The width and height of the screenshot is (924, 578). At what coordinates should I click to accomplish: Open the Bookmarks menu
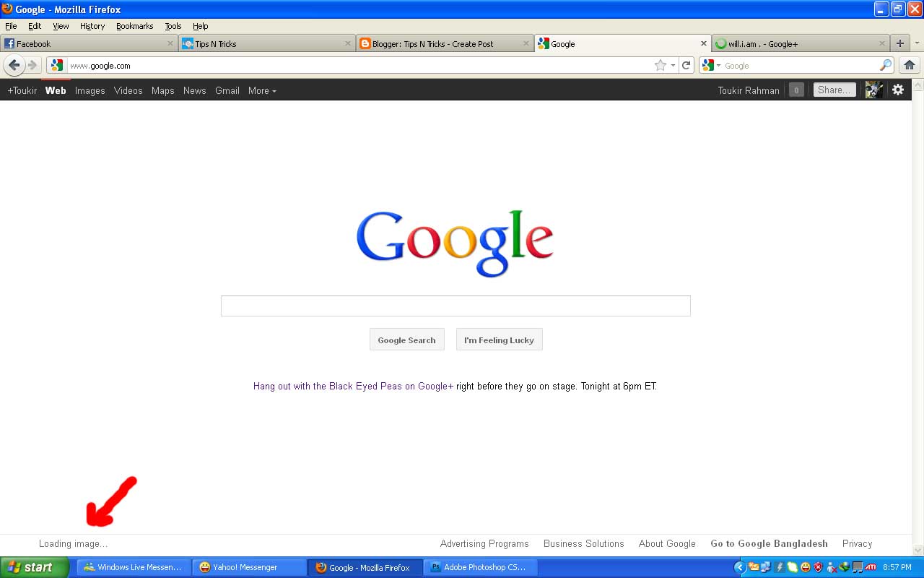(x=134, y=26)
